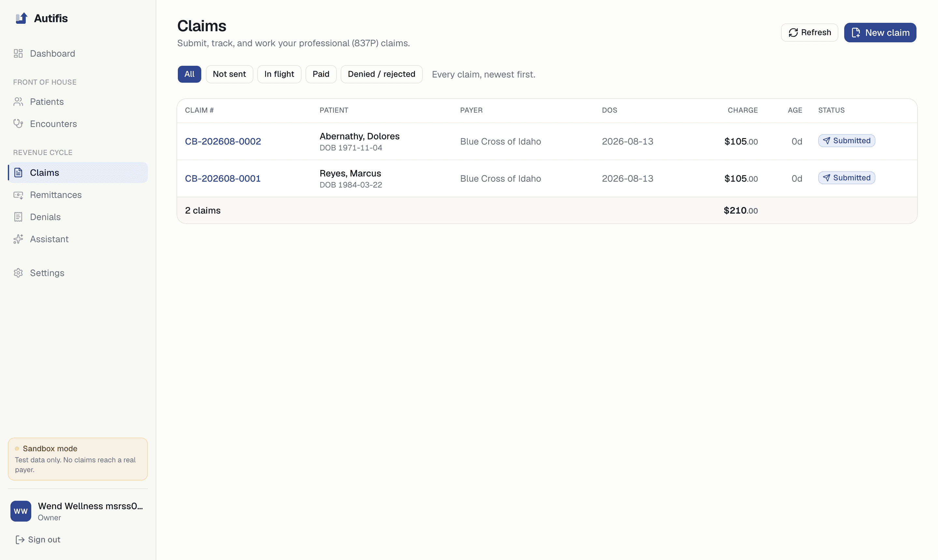
Task: Create a New claim
Action: pos(880,33)
